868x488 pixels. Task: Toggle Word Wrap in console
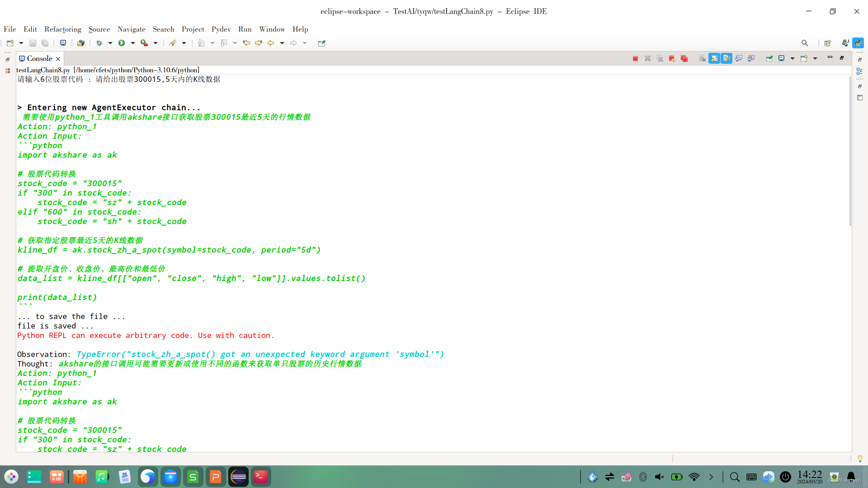(726, 58)
